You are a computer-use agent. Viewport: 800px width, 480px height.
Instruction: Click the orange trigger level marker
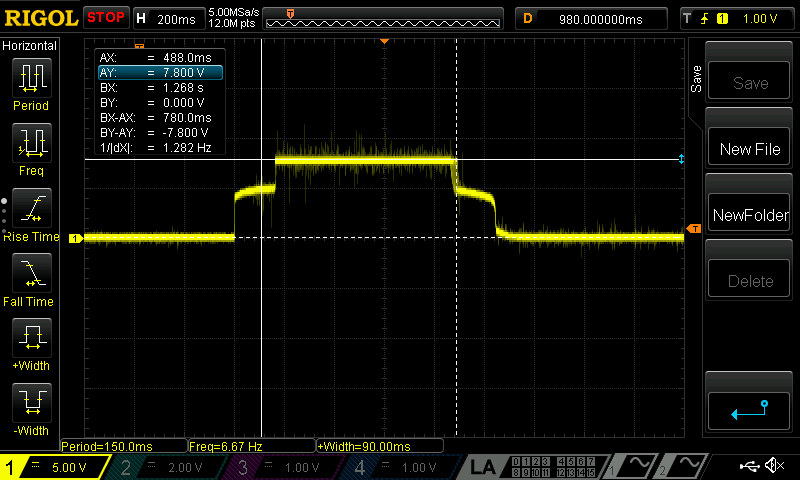[x=693, y=230]
